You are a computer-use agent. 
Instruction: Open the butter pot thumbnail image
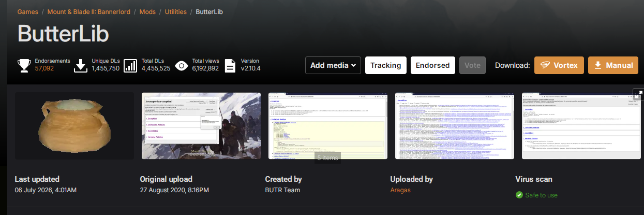click(74, 126)
